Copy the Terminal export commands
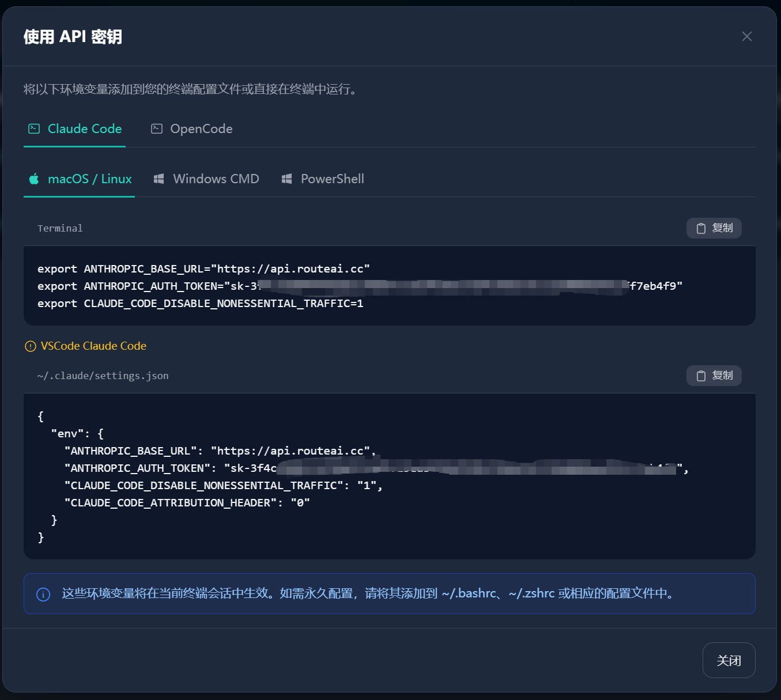This screenshot has width=781, height=700. coord(714,228)
